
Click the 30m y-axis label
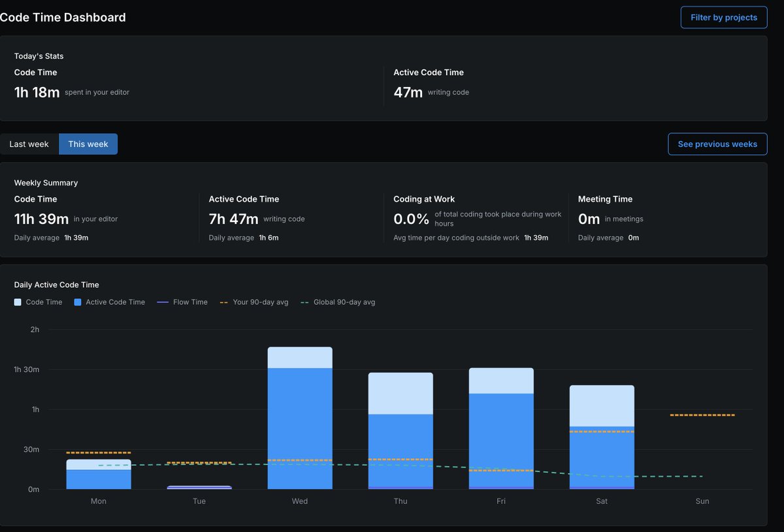(33, 449)
